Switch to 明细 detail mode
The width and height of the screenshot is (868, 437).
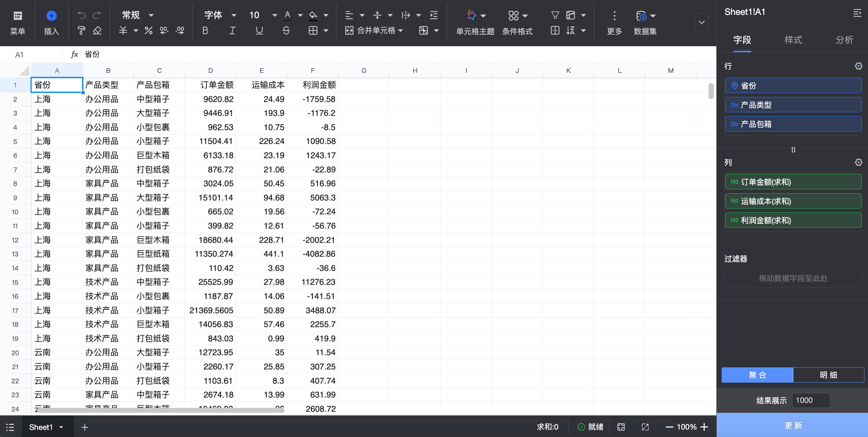828,375
